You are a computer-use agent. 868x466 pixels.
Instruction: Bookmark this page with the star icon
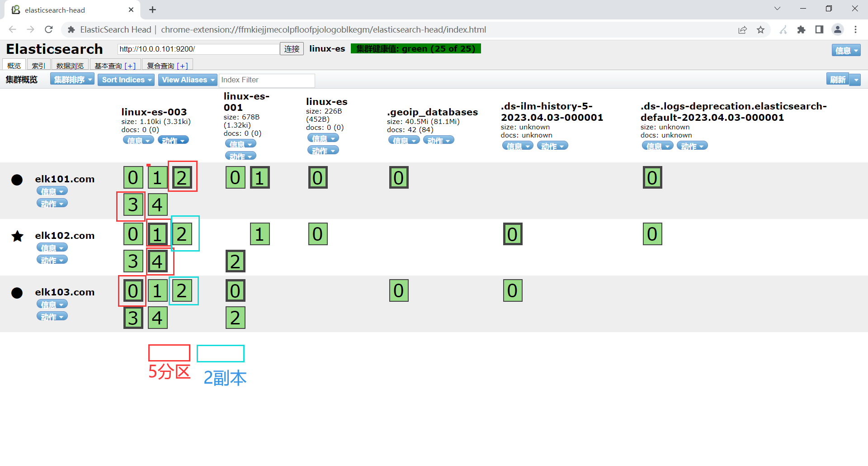point(760,30)
